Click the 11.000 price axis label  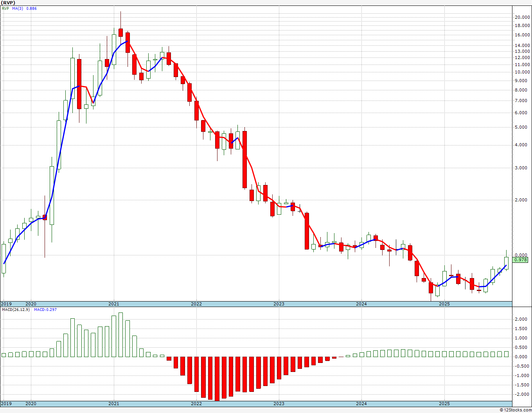pos(523,65)
